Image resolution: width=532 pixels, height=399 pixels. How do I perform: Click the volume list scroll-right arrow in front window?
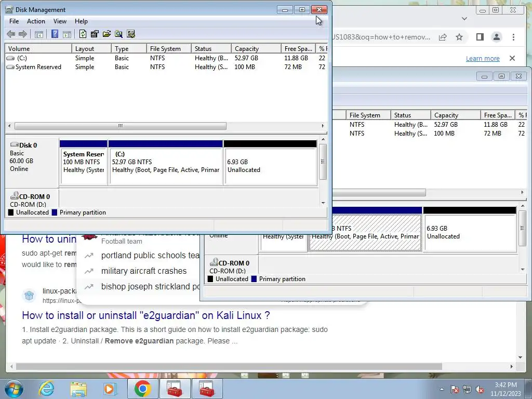(x=323, y=126)
